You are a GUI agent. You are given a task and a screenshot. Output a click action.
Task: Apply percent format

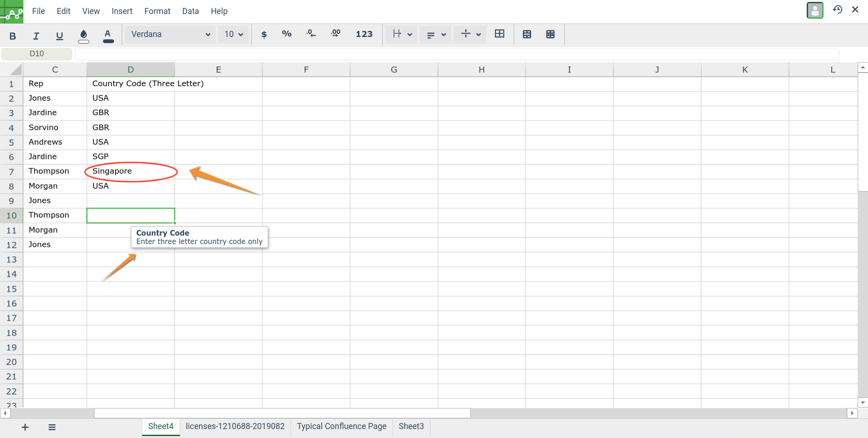(287, 34)
